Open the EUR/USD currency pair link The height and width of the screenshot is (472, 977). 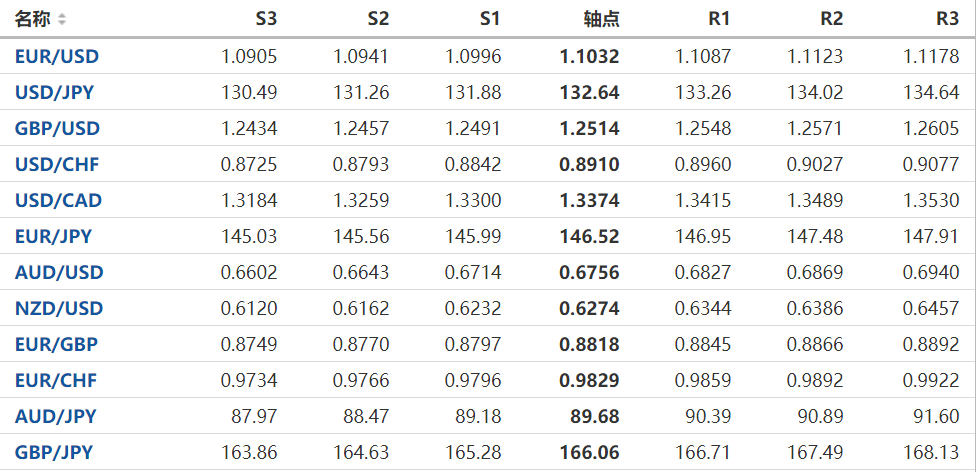click(57, 57)
